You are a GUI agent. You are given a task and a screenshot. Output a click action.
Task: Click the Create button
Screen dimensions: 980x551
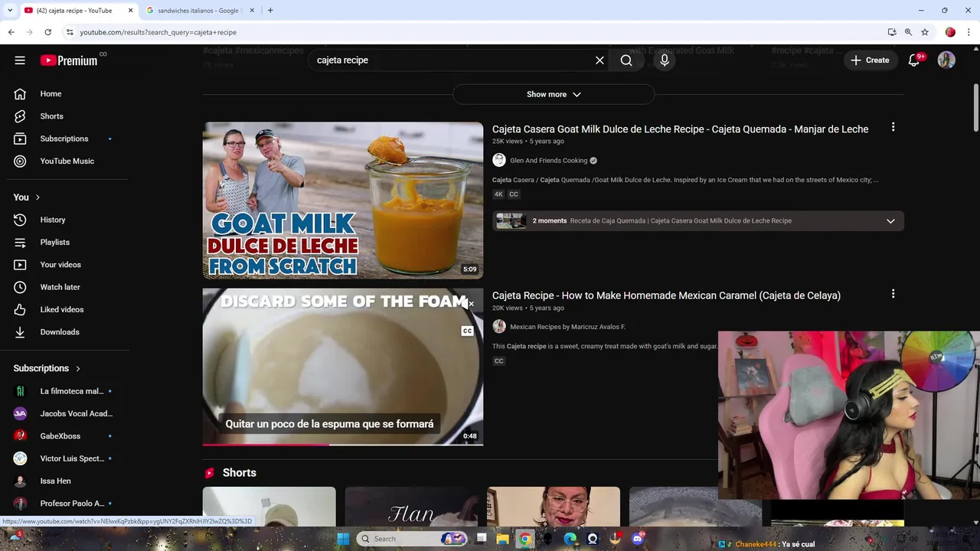[x=870, y=60]
